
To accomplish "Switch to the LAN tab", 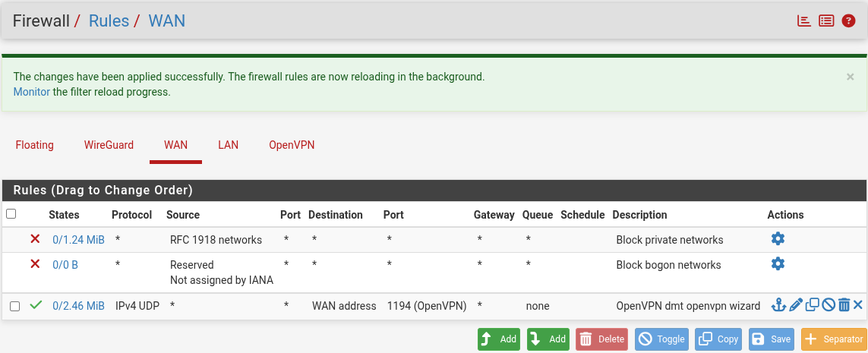I will click(x=228, y=145).
